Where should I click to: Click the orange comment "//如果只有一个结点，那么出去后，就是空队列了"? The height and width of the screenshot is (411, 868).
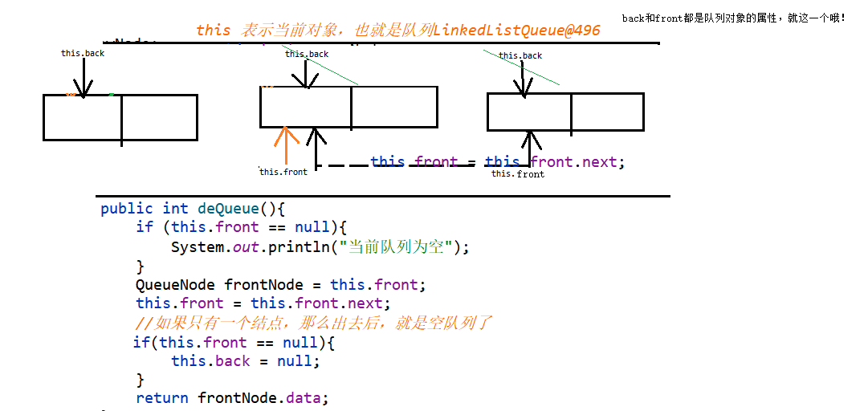313,323
